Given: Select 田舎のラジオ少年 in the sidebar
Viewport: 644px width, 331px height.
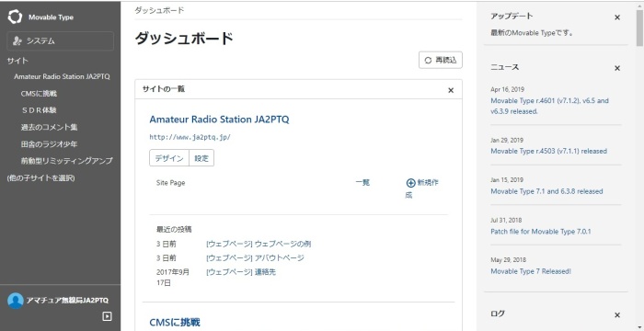Looking at the screenshot, I should [50, 144].
